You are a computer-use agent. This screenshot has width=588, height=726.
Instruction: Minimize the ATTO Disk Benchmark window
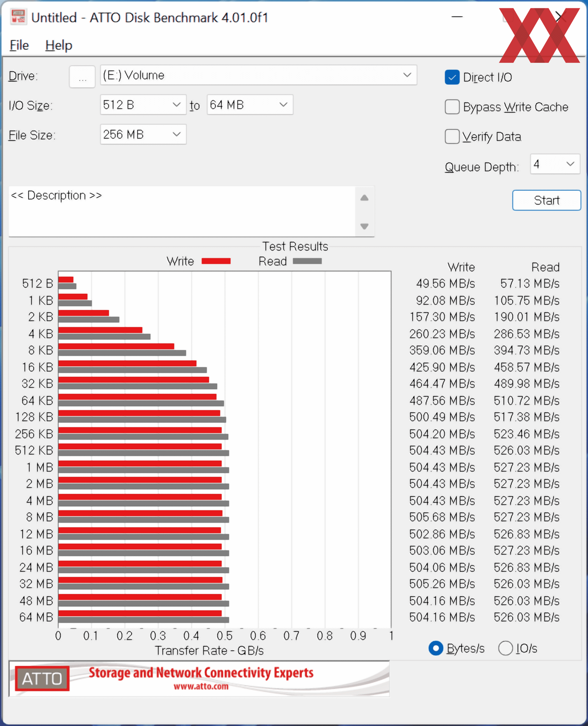coord(457,17)
